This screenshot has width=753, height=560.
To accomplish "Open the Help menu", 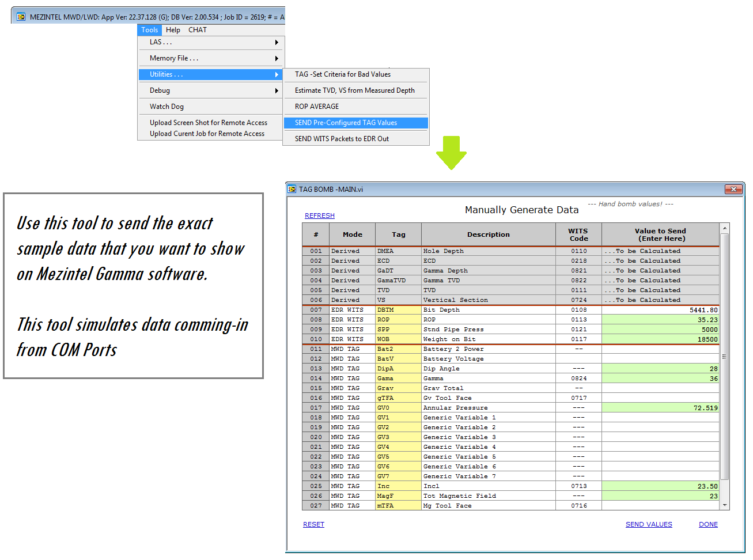I will (x=173, y=30).
